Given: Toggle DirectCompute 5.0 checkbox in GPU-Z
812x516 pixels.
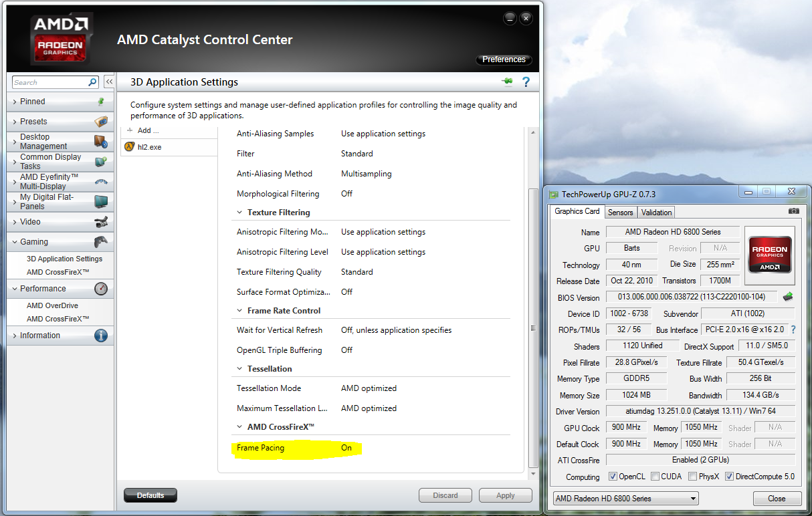Looking at the screenshot, I should (x=729, y=477).
